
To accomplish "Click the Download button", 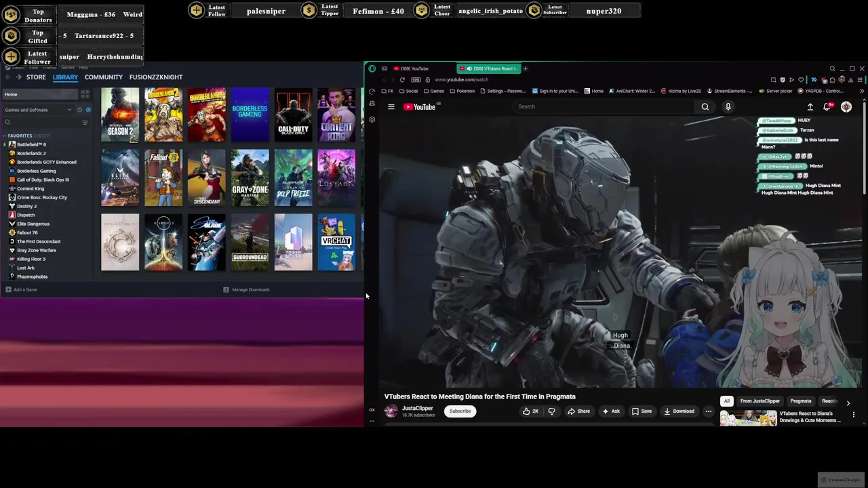I will coord(679,411).
